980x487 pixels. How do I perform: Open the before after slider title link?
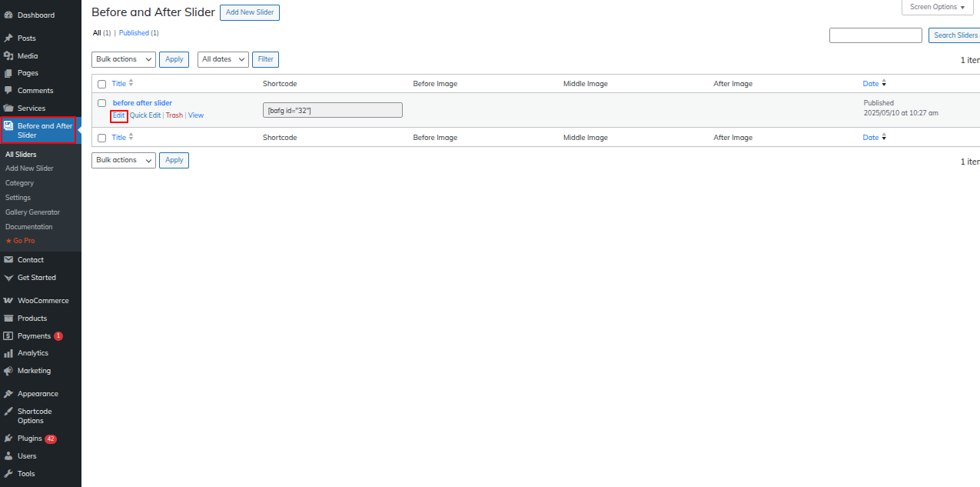(x=142, y=103)
